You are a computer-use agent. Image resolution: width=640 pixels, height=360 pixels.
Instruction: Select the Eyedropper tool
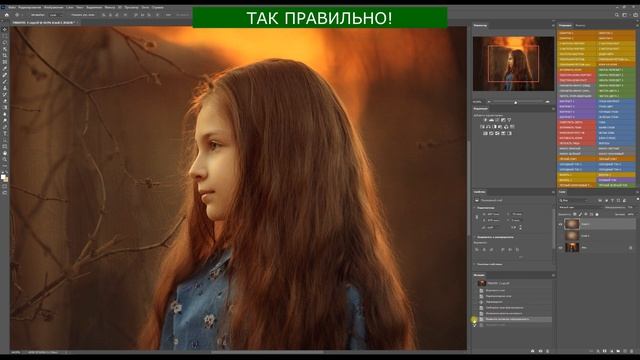tap(4, 69)
